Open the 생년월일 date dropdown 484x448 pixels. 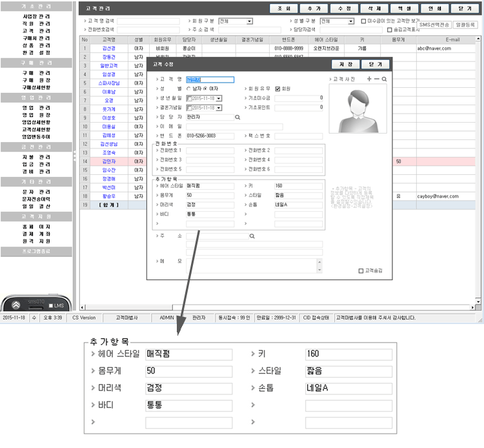coord(219,98)
